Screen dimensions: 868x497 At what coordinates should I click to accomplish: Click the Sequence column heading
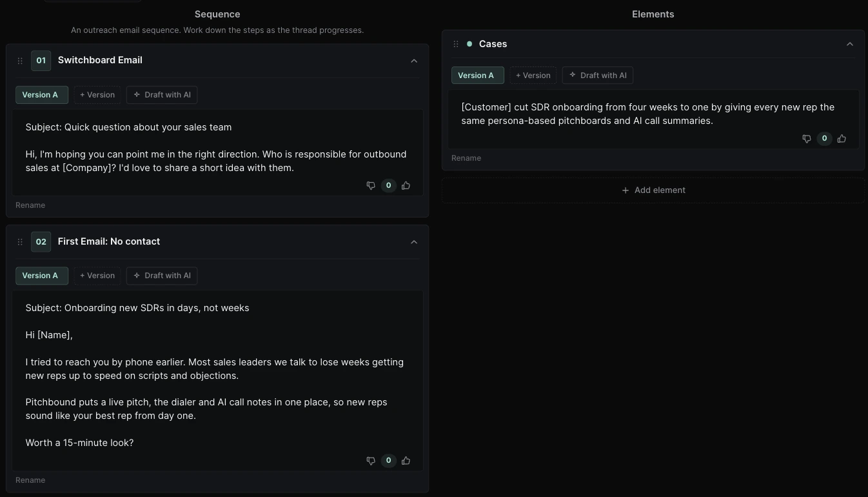click(217, 14)
